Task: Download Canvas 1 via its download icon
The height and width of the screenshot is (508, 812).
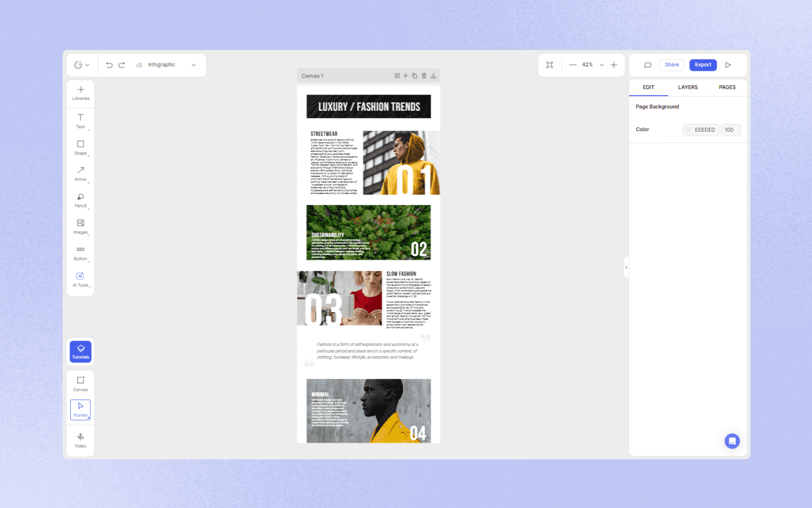Action: point(433,76)
